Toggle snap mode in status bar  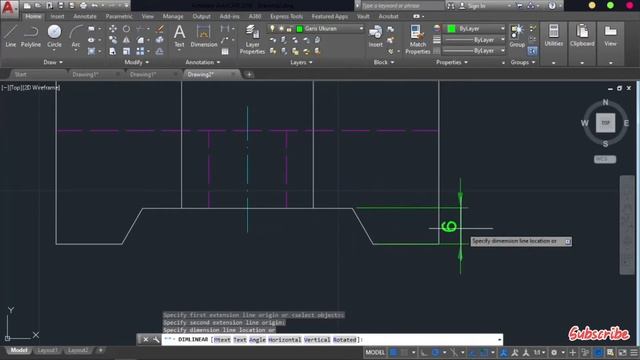pyautogui.click(x=404, y=352)
